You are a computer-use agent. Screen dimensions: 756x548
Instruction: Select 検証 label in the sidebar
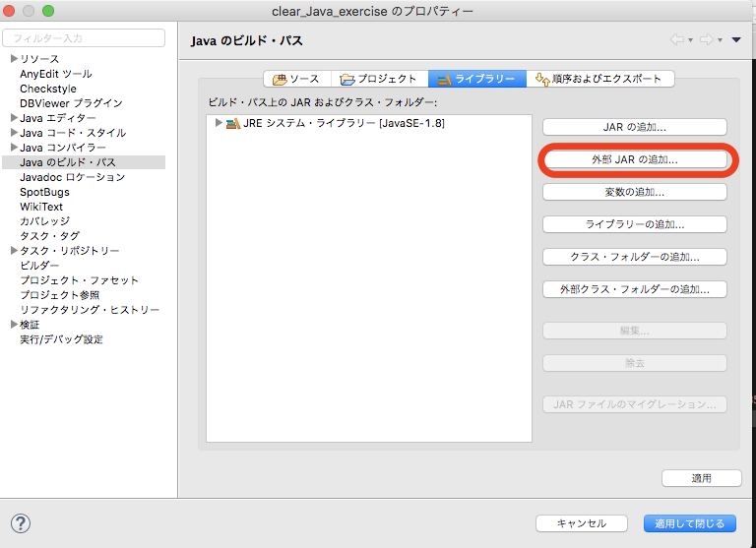(x=30, y=325)
